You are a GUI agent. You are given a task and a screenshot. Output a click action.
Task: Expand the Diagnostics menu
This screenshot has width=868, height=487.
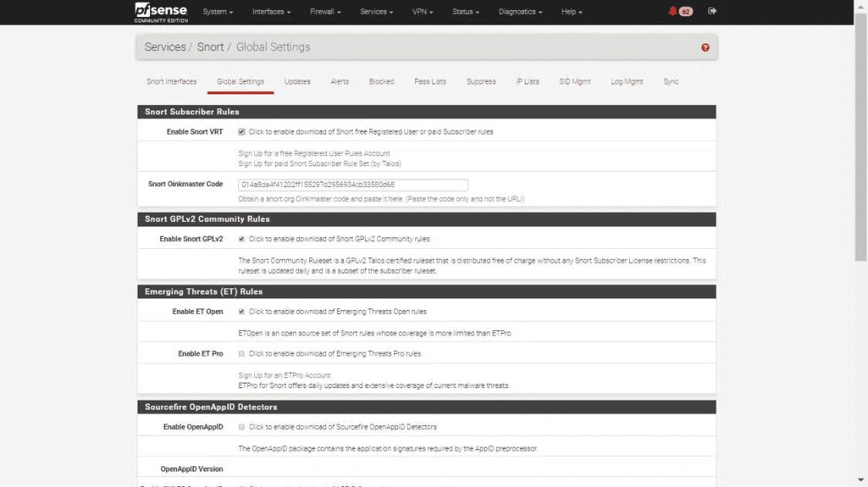[520, 12]
